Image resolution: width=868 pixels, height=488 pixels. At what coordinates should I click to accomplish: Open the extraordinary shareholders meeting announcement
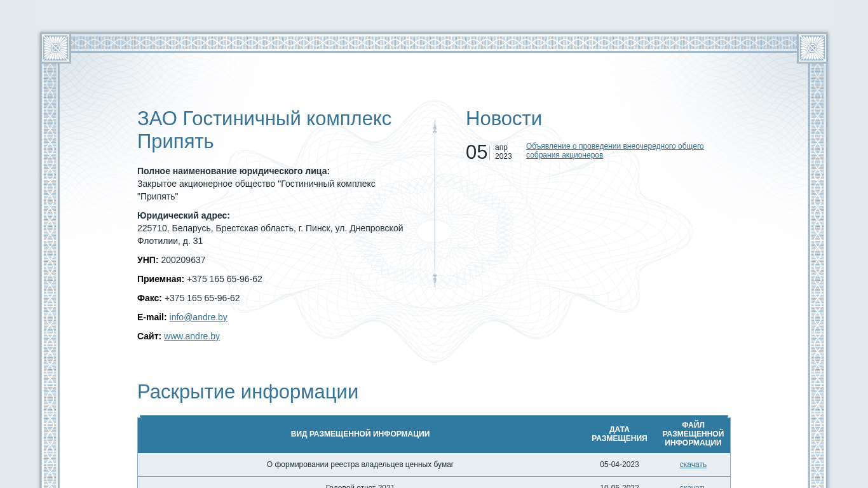coord(614,151)
